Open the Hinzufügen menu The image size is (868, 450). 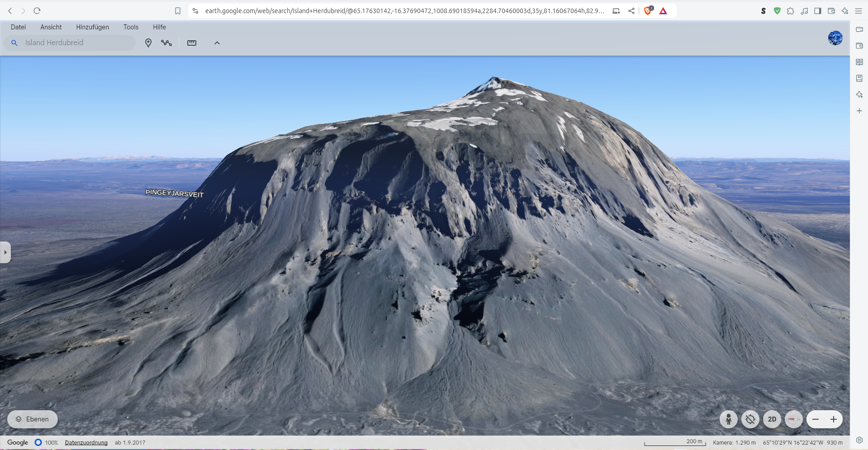coord(93,27)
